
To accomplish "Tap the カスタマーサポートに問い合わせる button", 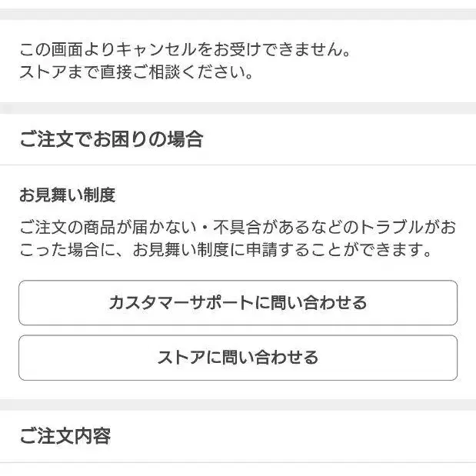I will pos(238,303).
